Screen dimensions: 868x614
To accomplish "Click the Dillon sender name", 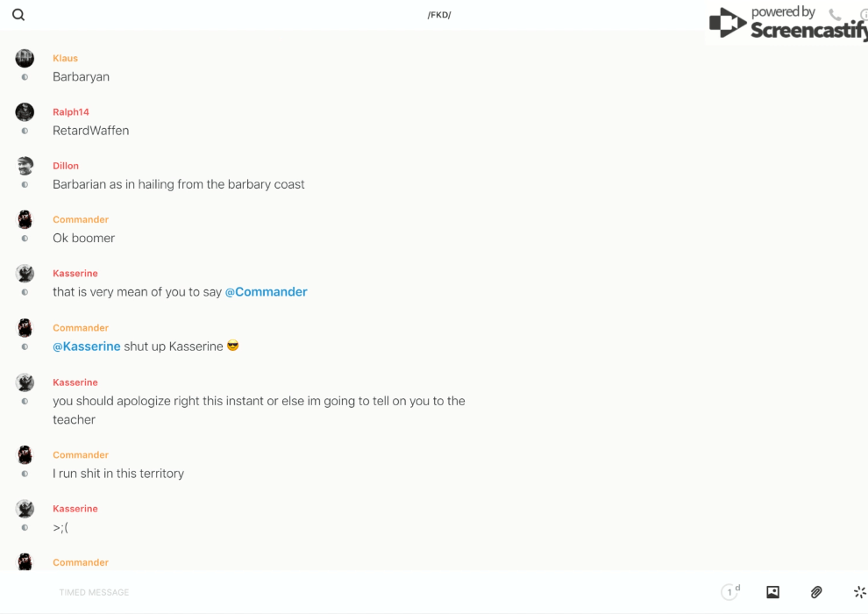I will (66, 166).
